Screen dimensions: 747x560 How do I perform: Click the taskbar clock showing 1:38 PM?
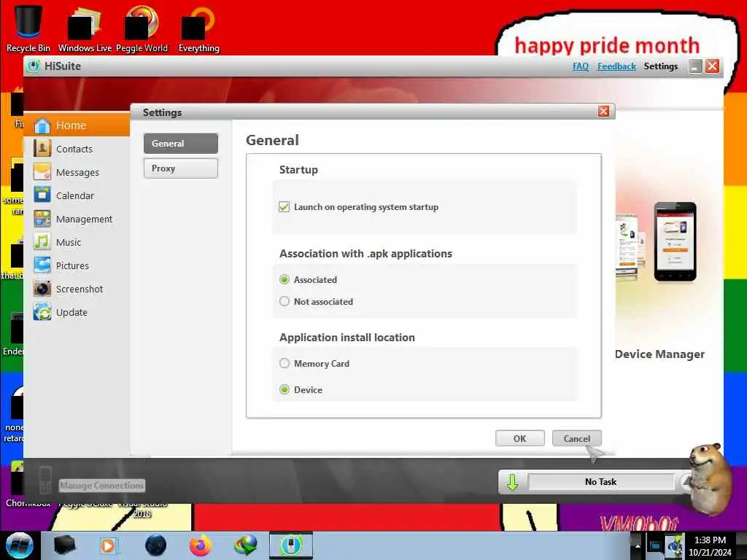click(710, 546)
